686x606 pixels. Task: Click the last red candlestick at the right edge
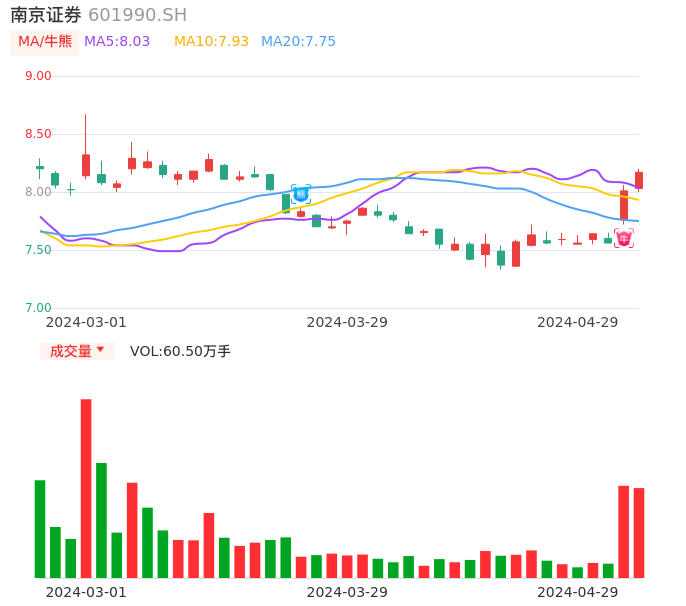point(639,180)
